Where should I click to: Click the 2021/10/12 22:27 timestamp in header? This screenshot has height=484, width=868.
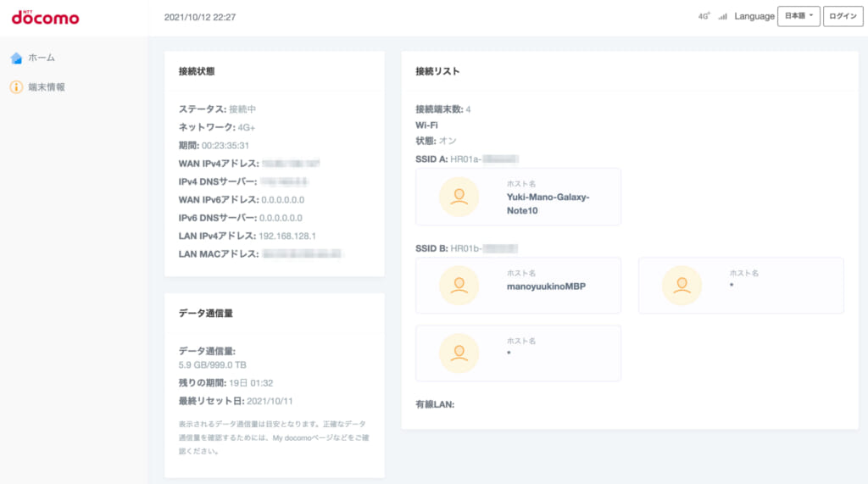click(x=200, y=17)
